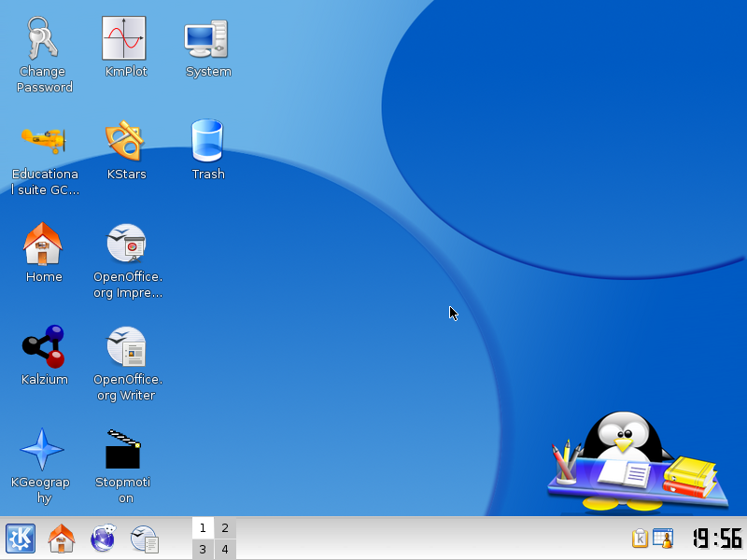Open the home folder from the taskbar
The image size is (747, 560).
(62, 539)
